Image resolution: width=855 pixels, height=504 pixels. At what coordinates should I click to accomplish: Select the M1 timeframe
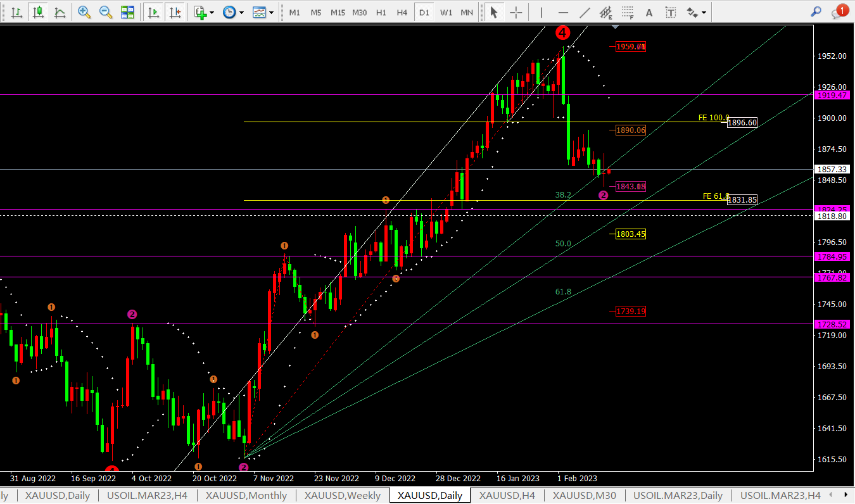(294, 12)
